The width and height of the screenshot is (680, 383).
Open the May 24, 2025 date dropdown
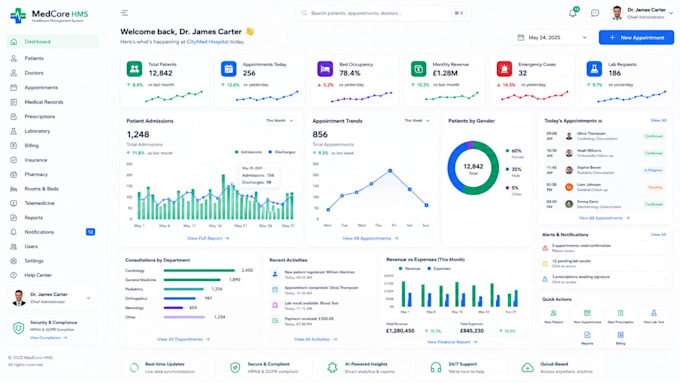point(552,38)
